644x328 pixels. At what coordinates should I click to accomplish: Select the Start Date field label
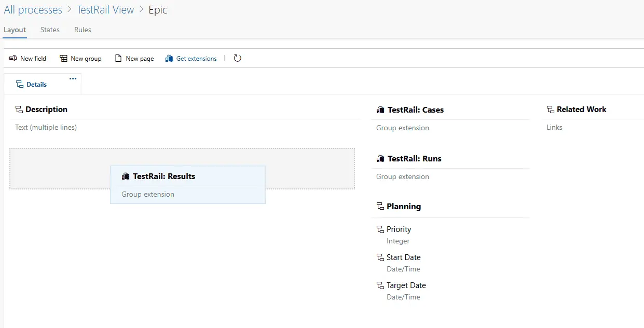pyautogui.click(x=404, y=257)
